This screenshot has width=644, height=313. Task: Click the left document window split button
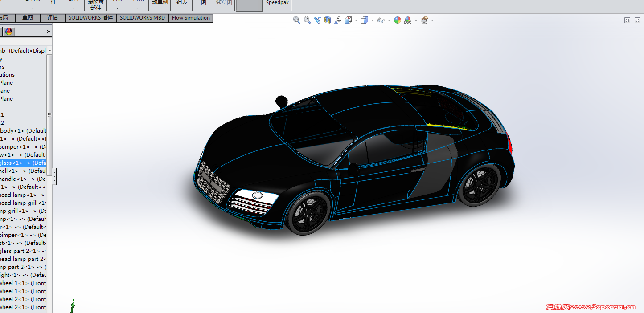coord(627,20)
